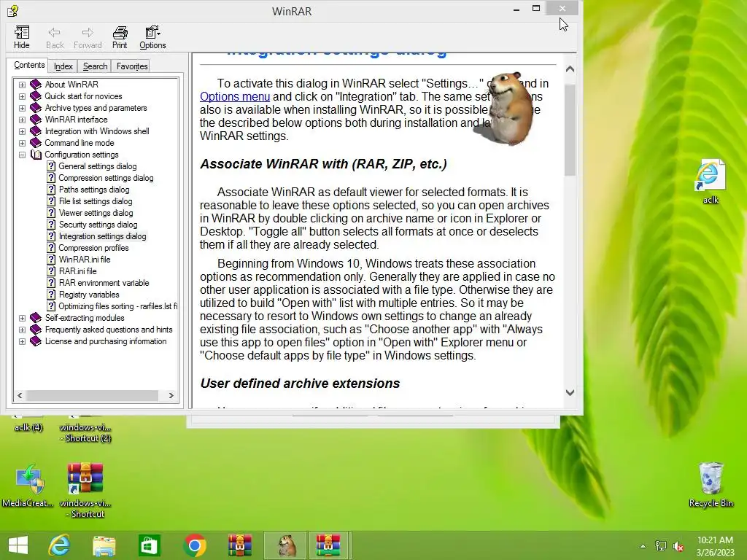The height and width of the screenshot is (560, 747).
Task: Click the Self-extracting modules book icon
Action: tap(36, 318)
